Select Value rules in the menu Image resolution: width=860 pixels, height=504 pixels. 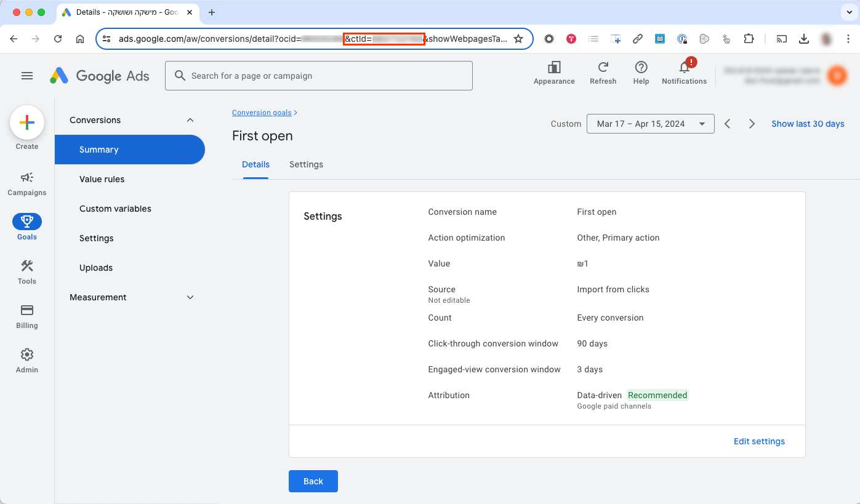point(102,179)
